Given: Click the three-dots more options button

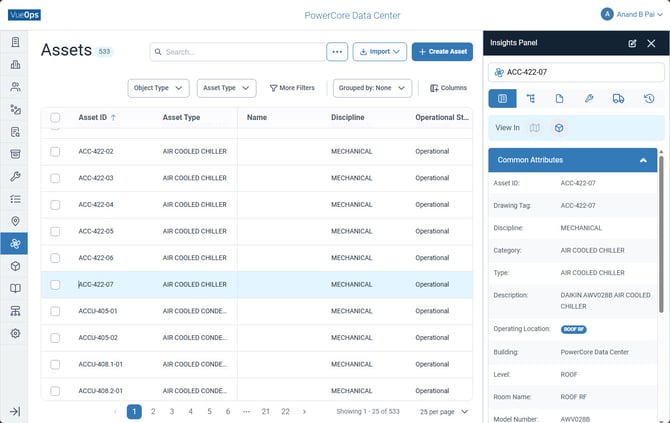Looking at the screenshot, I should click(337, 52).
